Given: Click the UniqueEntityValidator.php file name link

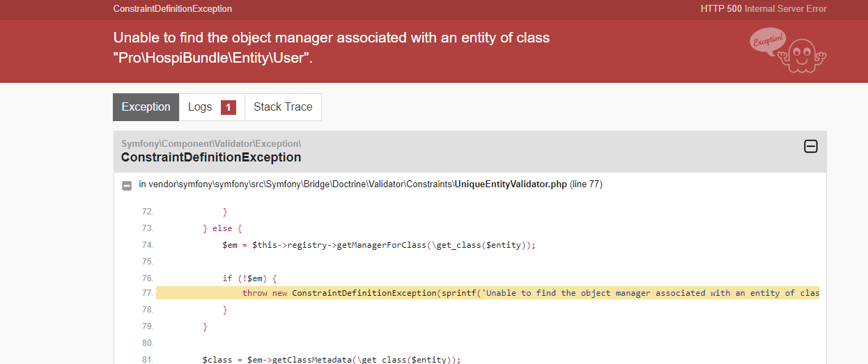Looking at the screenshot, I should tap(511, 184).
